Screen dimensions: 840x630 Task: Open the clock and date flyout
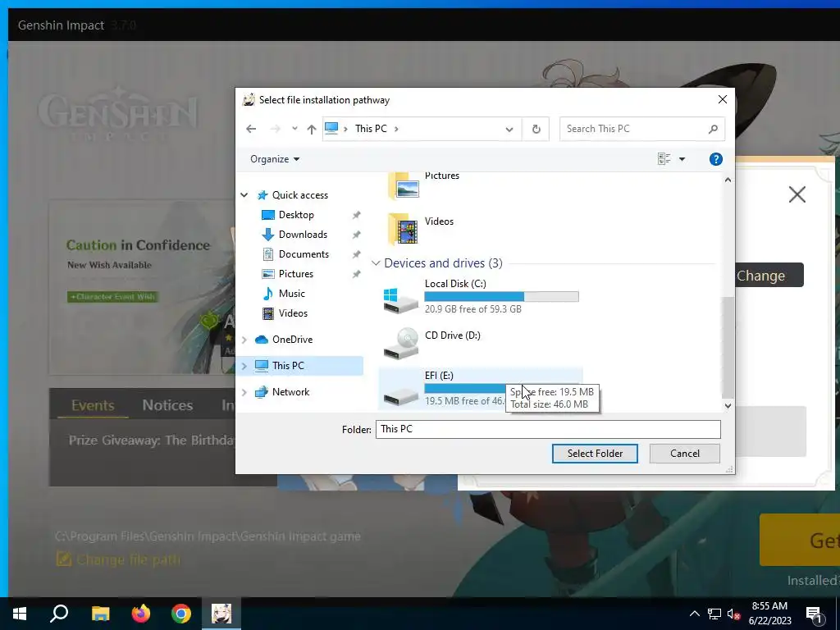[x=769, y=614]
